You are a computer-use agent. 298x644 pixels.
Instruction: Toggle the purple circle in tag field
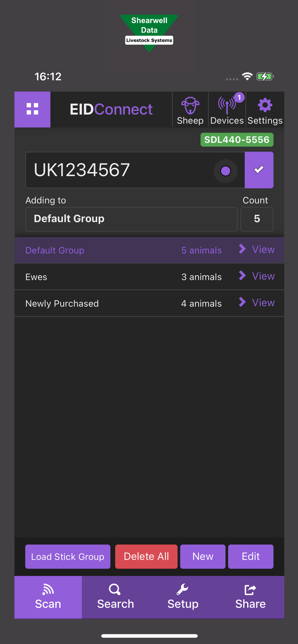click(225, 171)
